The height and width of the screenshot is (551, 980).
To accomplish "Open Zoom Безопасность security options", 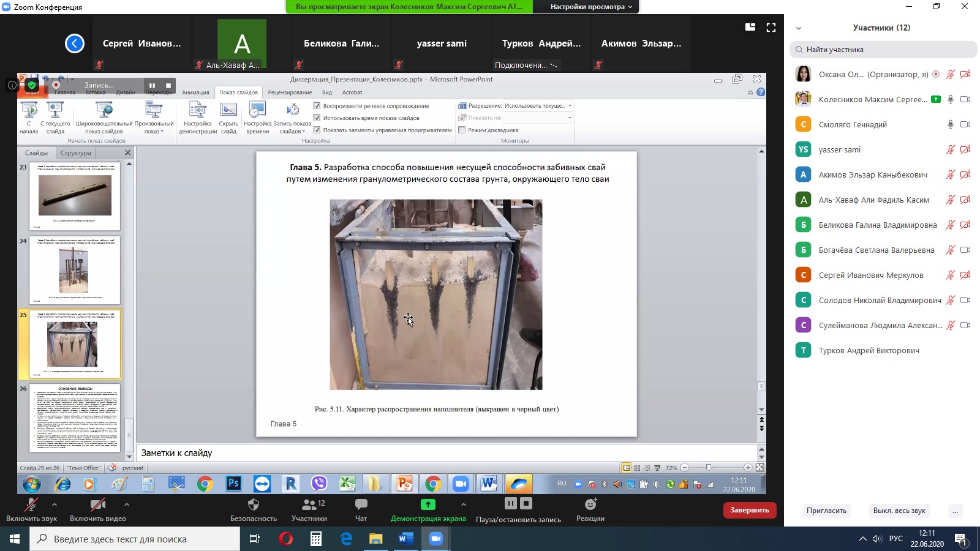I will (254, 509).
